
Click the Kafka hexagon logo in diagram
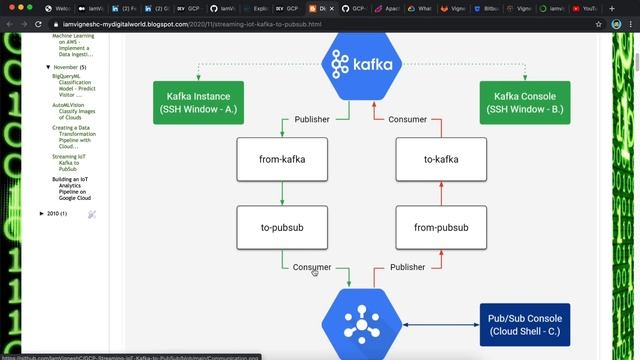tap(362, 65)
